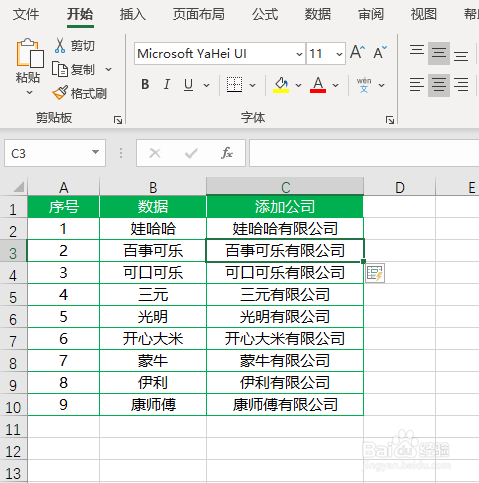This screenshot has height=483, width=479.
Task: Click the Name Box showing C3
Action: pos(55,153)
